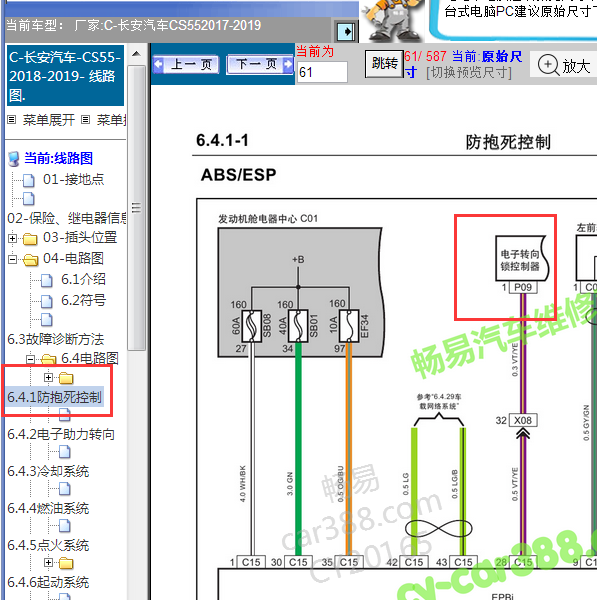
Task: Expand the plus box above 6.4.1防抱死控制
Action: click(48, 378)
